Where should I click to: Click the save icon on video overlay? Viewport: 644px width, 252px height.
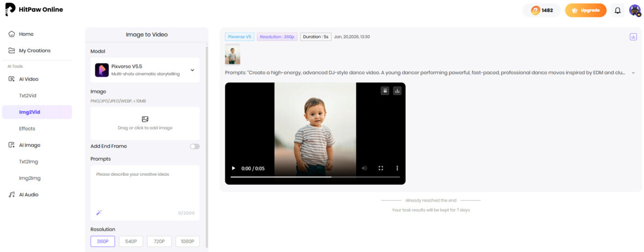(385, 91)
